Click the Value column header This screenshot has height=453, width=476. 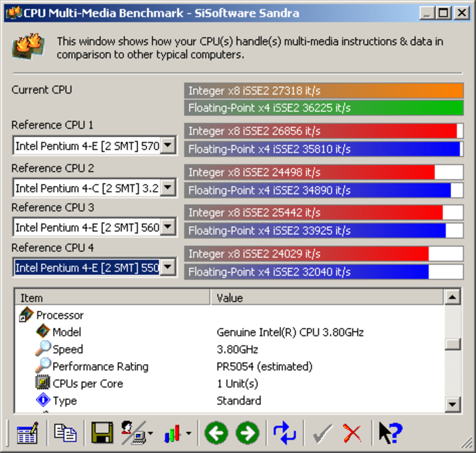click(x=327, y=298)
